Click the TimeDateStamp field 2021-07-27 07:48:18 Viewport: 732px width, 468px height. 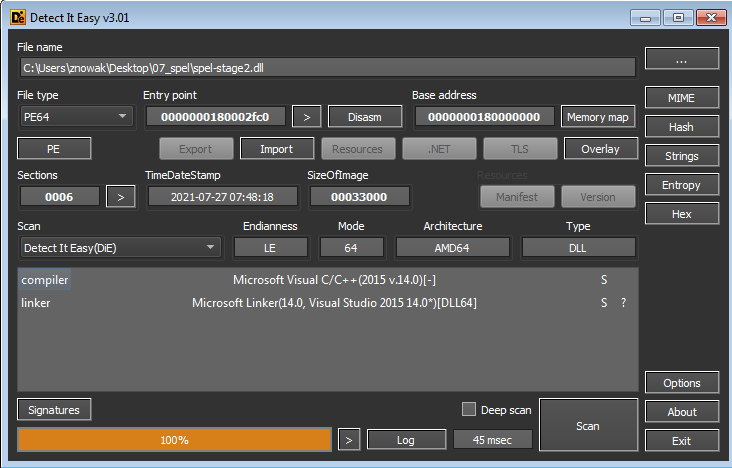pyautogui.click(x=223, y=197)
